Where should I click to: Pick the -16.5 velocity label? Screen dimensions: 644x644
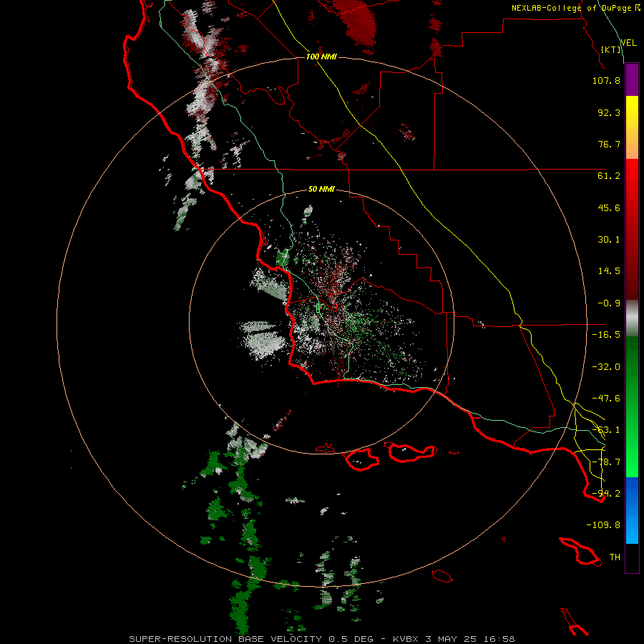click(x=606, y=335)
